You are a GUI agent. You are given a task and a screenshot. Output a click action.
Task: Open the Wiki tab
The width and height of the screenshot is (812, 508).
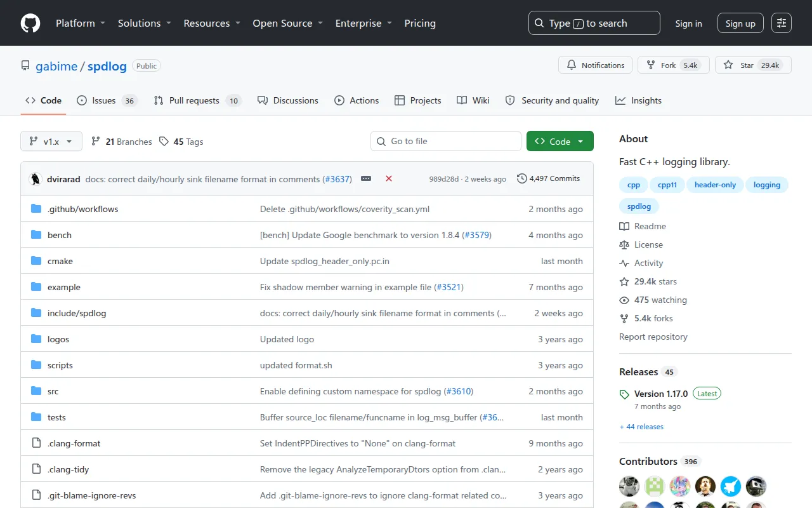[473, 100]
